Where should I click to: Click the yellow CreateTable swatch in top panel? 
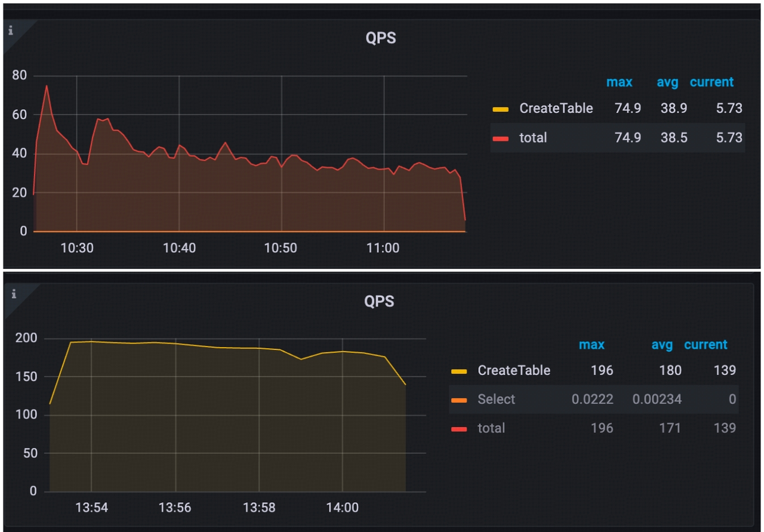point(499,108)
